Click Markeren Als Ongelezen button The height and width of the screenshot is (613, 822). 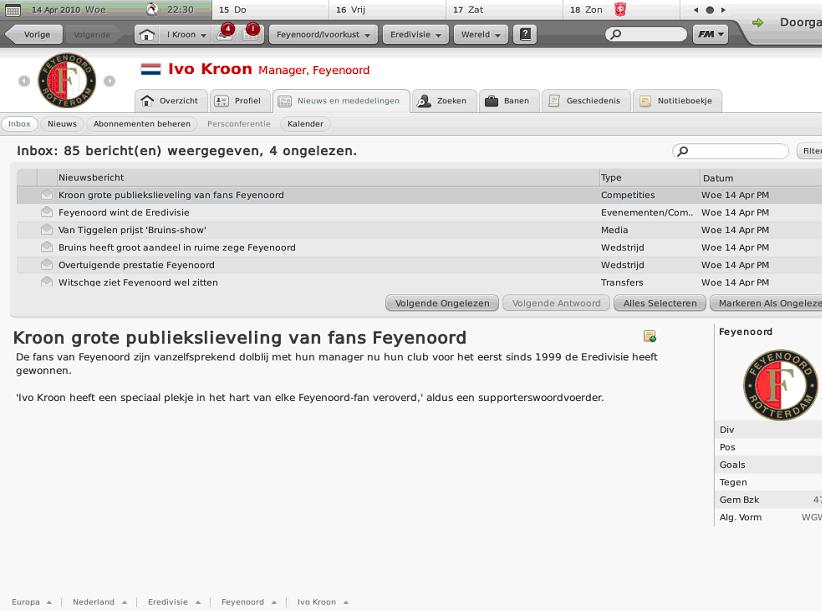pyautogui.click(x=766, y=303)
